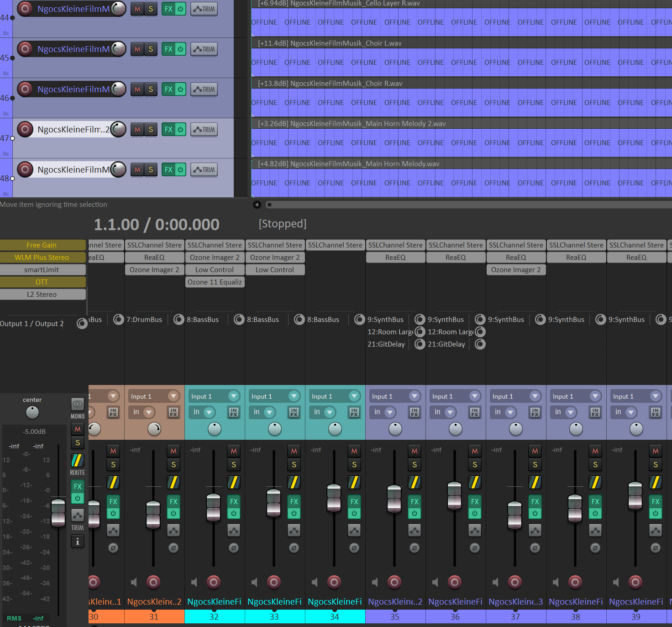Image resolution: width=672 pixels, height=627 pixels.
Task: Toggle monitor speaker icon on channel 32
Action: point(194,582)
